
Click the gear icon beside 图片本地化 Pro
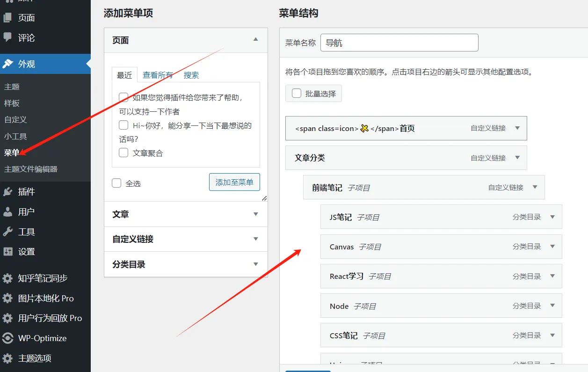7,298
